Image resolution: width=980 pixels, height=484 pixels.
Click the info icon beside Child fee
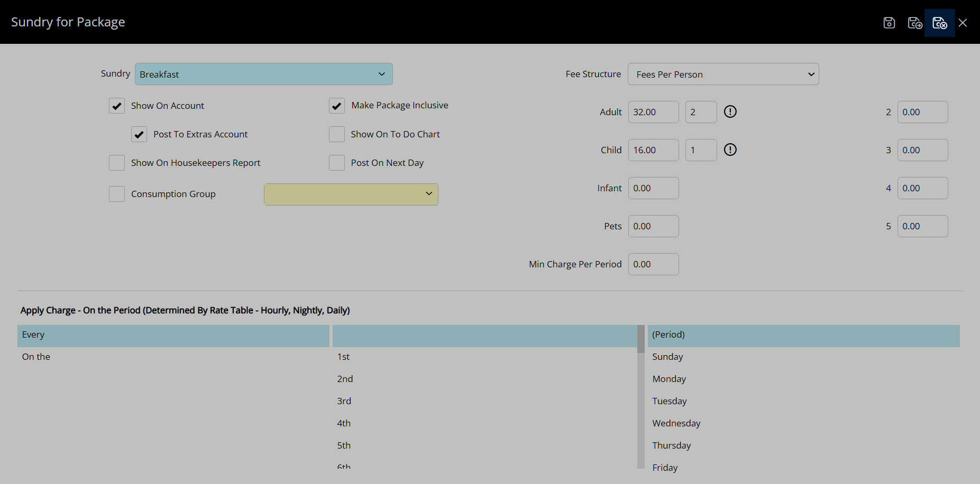pyautogui.click(x=730, y=150)
